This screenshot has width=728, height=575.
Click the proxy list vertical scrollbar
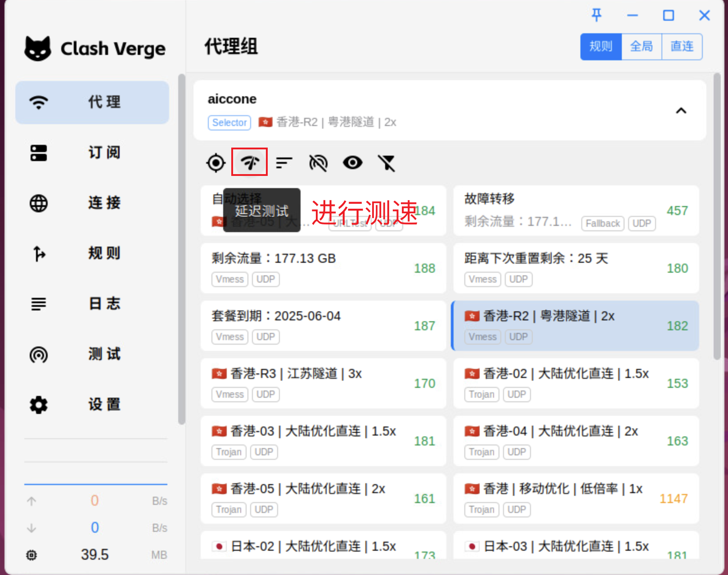pyautogui.click(x=717, y=216)
